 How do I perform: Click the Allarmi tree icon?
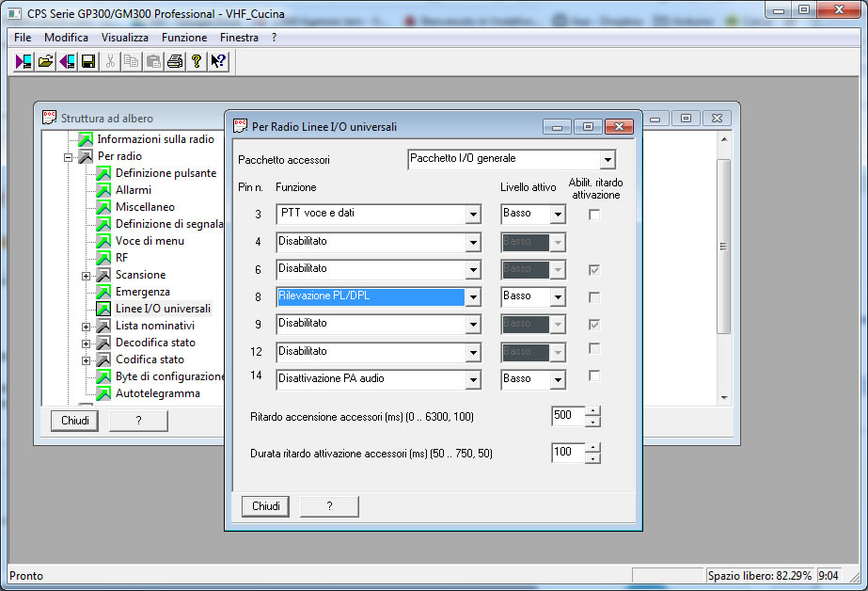click(103, 190)
